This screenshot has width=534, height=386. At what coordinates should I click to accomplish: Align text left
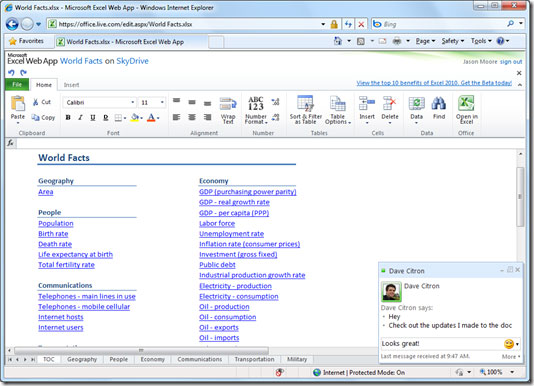(x=176, y=118)
